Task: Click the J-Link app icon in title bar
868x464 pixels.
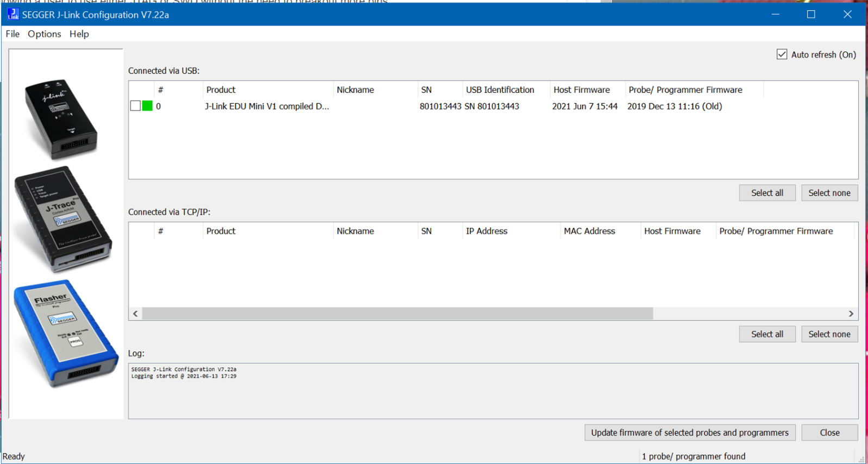Action: 13,14
